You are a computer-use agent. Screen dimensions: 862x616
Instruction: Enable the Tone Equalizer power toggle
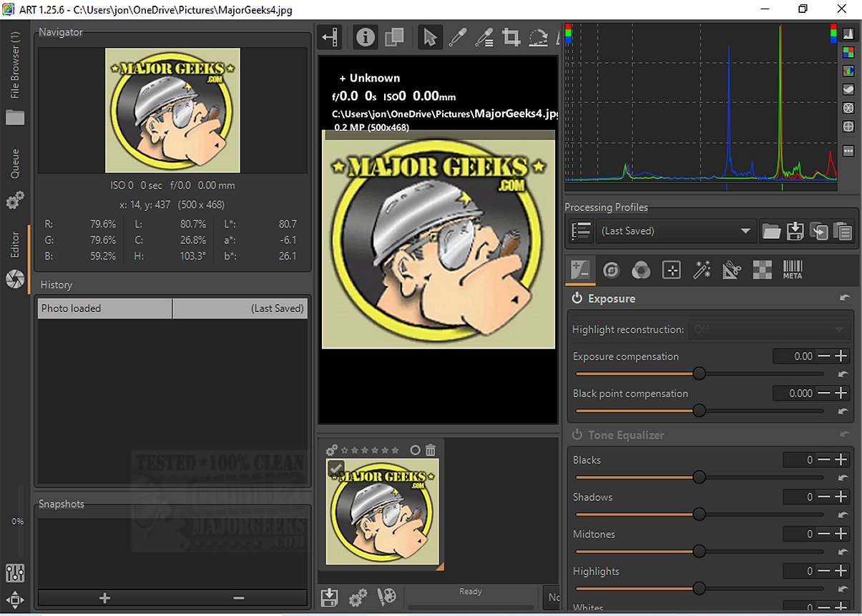click(x=577, y=435)
